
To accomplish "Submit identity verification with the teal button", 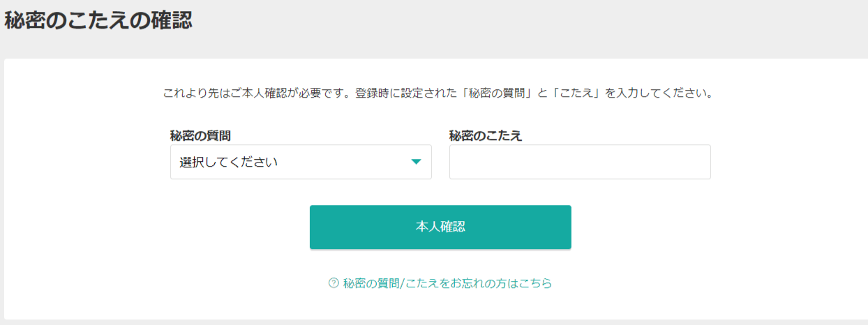I will point(440,227).
